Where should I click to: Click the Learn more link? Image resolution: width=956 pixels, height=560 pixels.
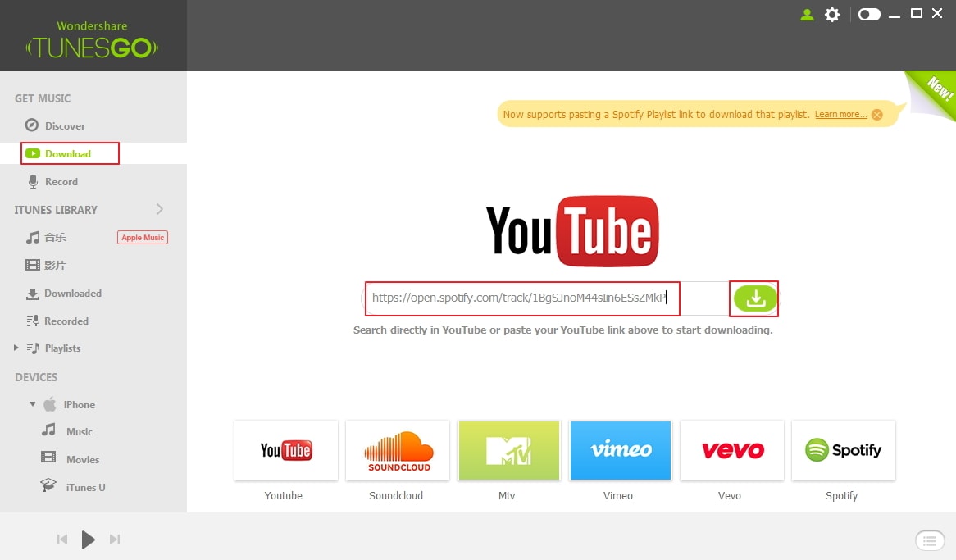tap(840, 114)
